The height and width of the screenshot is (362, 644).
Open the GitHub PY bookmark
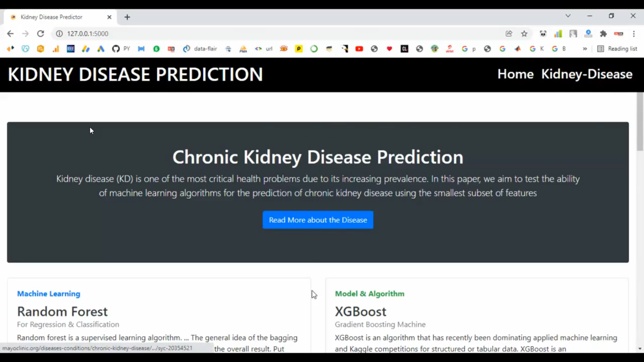[x=121, y=49]
